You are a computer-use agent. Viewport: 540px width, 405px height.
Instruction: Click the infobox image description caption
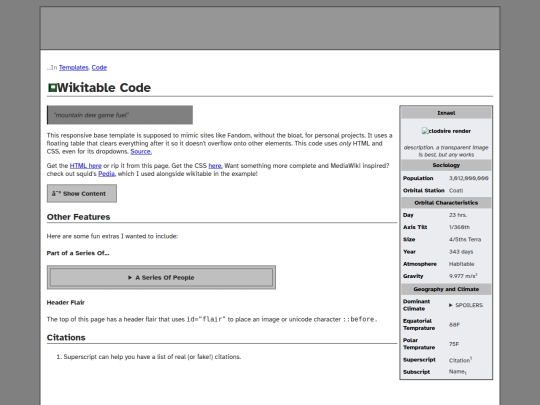click(x=446, y=151)
